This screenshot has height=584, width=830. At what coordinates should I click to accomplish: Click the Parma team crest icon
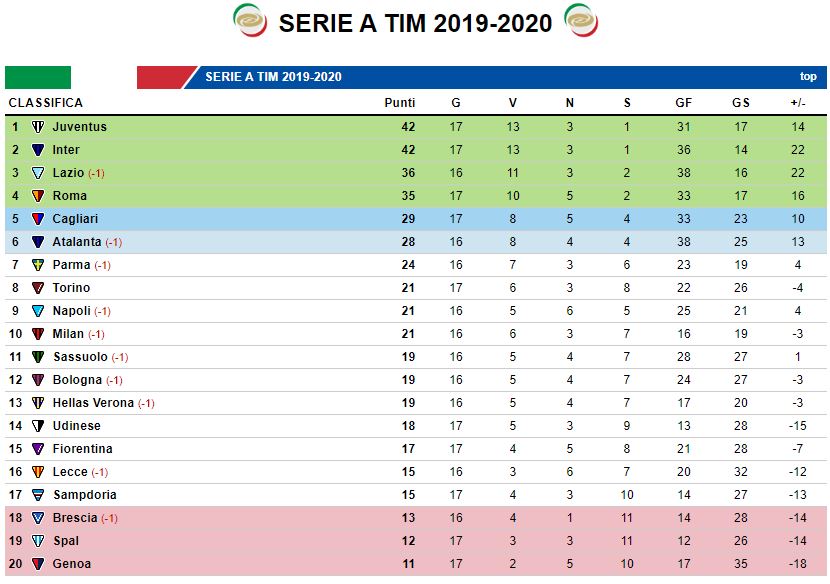[38, 265]
